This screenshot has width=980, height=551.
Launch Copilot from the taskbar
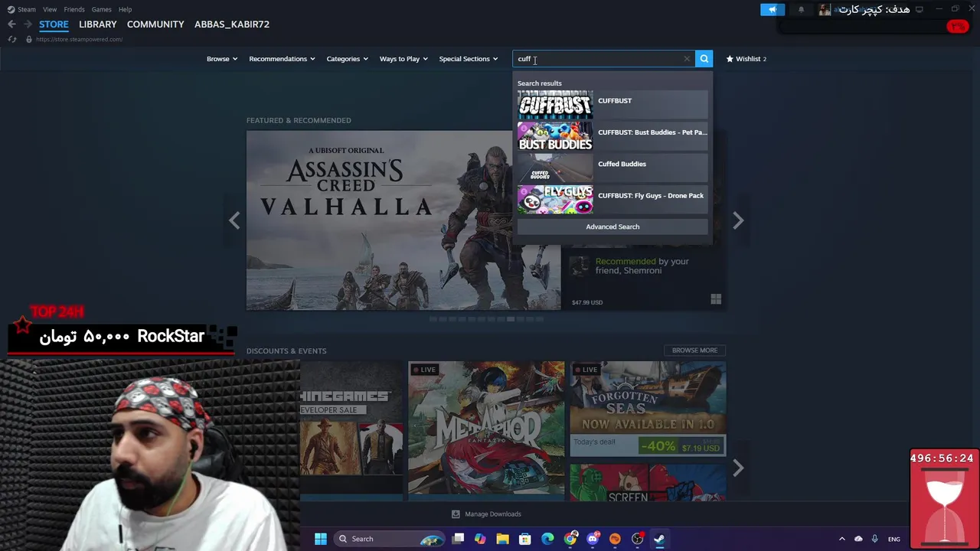pyautogui.click(x=480, y=539)
